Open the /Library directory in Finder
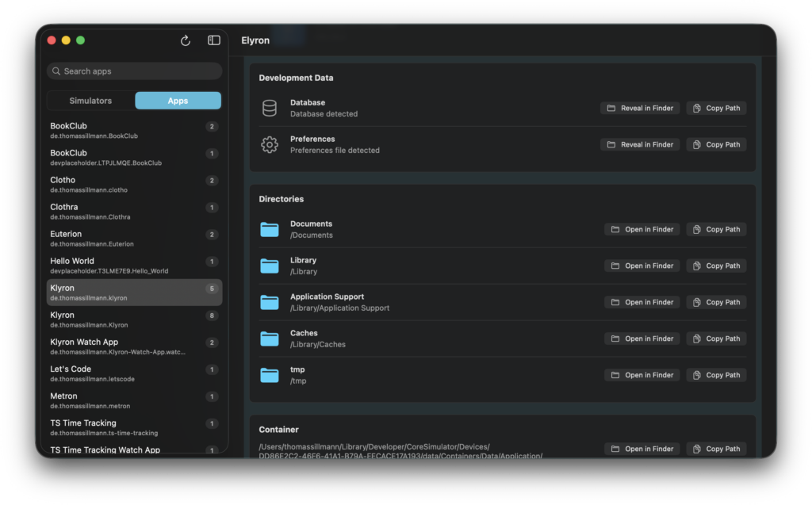 click(642, 266)
